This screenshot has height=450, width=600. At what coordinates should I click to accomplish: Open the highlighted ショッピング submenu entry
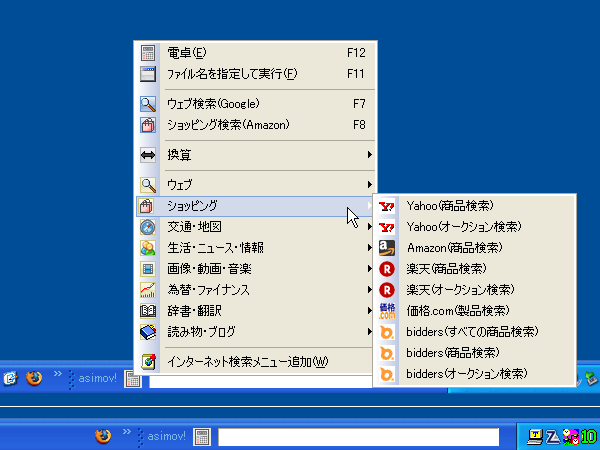[x=255, y=206]
